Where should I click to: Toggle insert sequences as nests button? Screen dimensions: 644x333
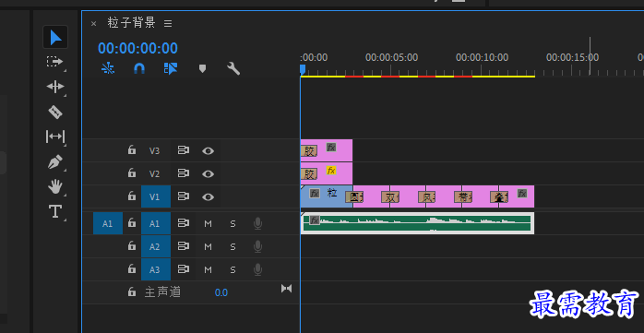coord(108,68)
